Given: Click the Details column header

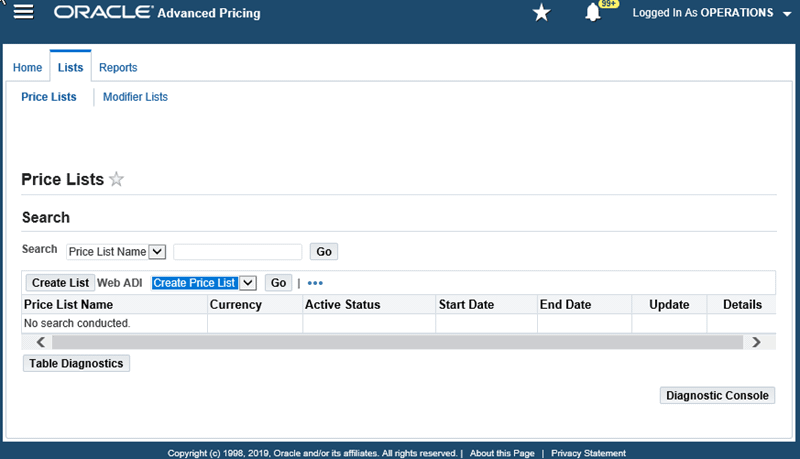Looking at the screenshot, I should (742, 304).
